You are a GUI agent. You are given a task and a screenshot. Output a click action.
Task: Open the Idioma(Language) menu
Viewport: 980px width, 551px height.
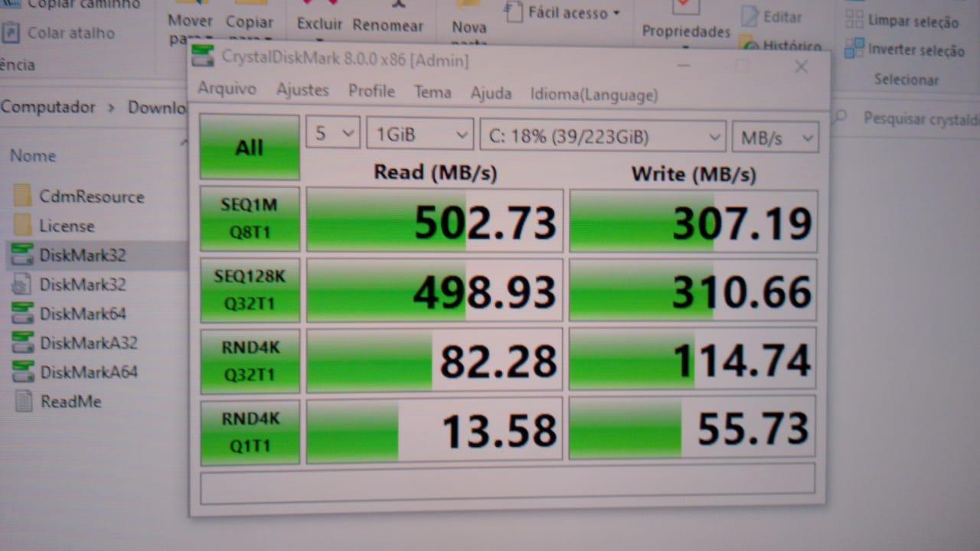(594, 95)
